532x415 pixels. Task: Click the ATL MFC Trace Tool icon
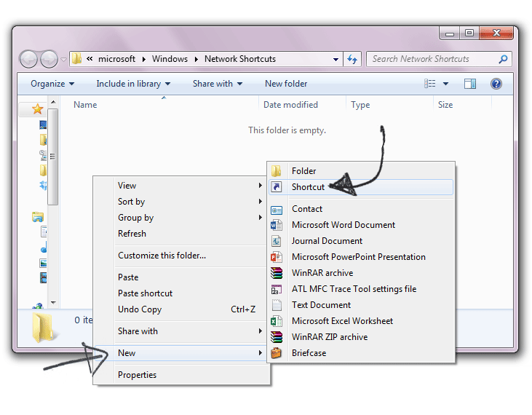pos(276,289)
